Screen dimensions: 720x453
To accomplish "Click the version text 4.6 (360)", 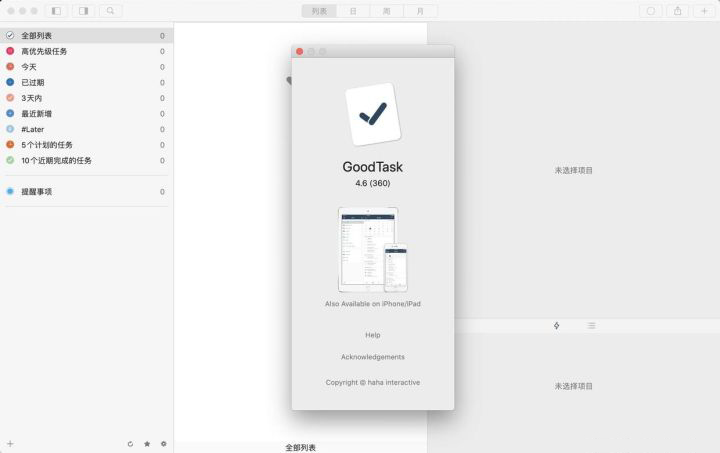I will coord(373,183).
